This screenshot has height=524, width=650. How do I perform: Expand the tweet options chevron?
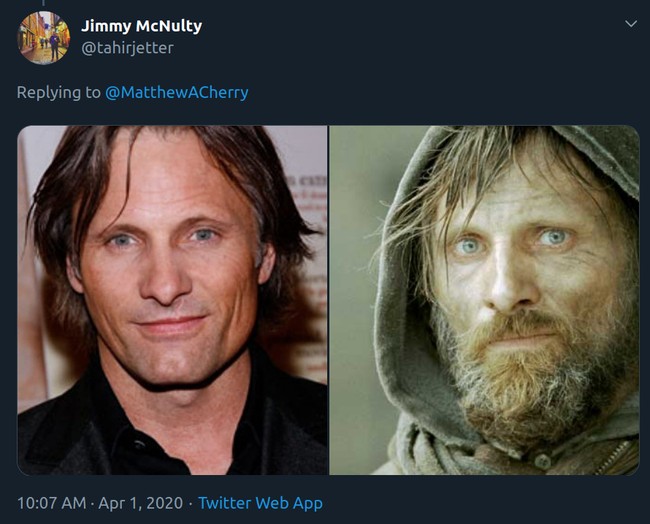pyautogui.click(x=630, y=24)
